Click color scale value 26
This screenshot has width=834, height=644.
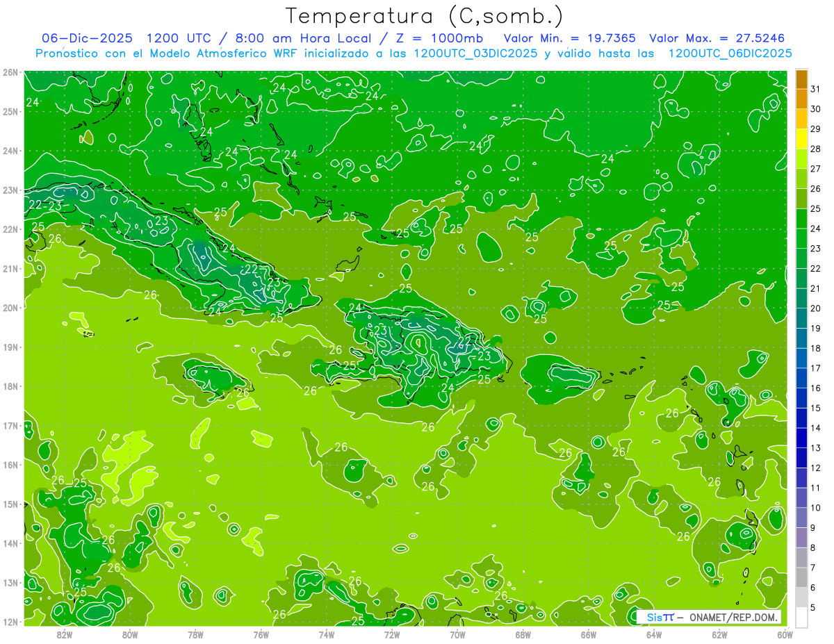(x=816, y=189)
